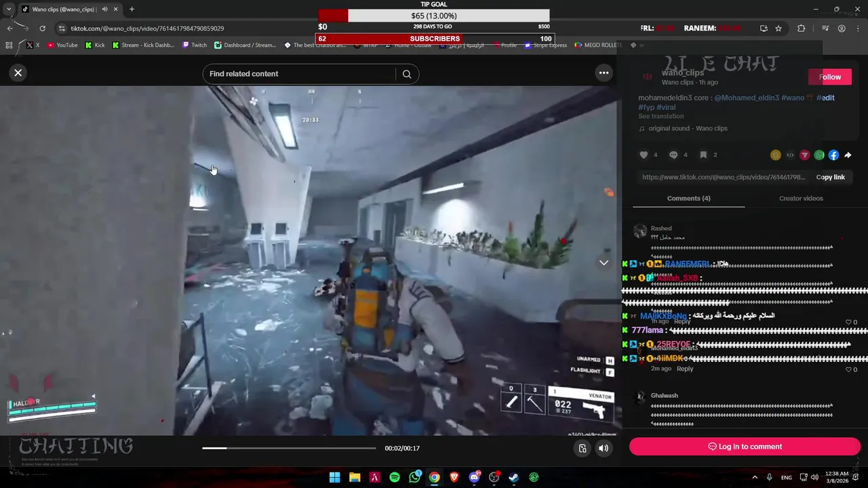Viewport: 868px width, 488px height.
Task: Open site information icon in address bar
Action: pos(62,28)
